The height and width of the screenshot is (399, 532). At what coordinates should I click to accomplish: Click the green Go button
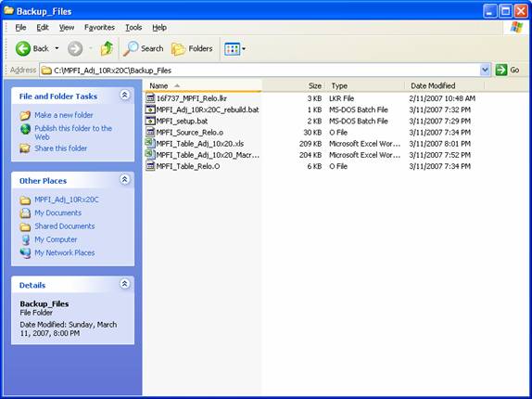tap(508, 70)
